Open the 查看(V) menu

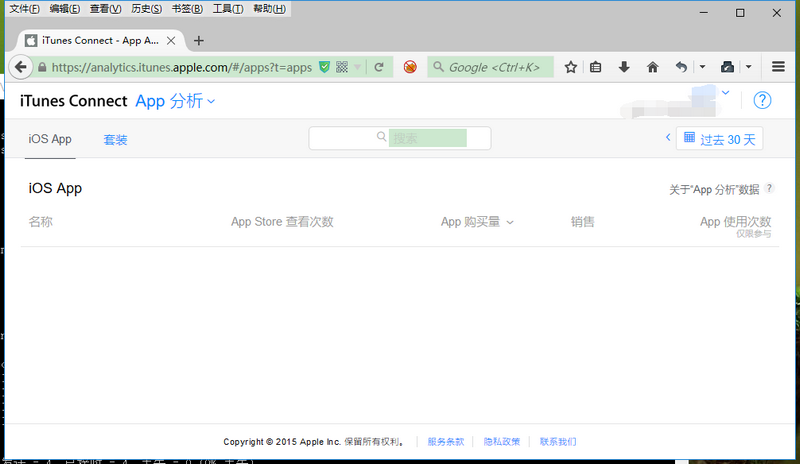click(106, 9)
